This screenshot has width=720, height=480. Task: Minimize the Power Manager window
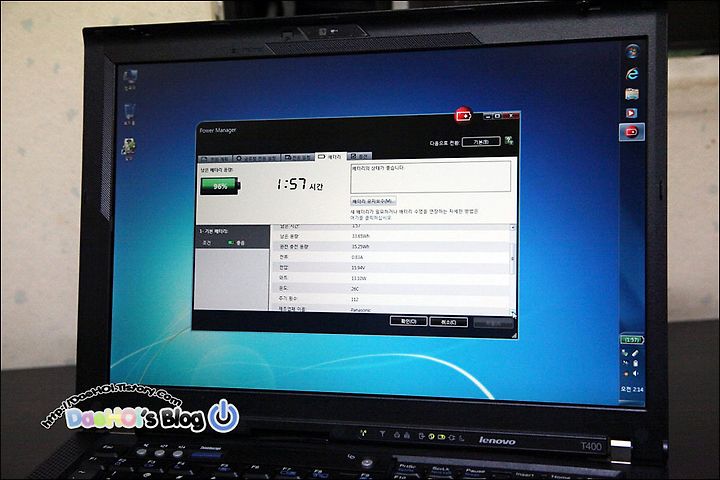488,117
